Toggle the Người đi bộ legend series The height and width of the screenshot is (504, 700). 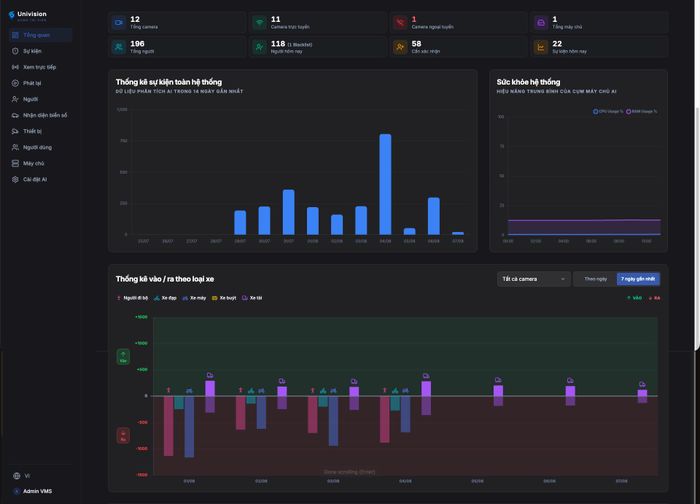132,298
